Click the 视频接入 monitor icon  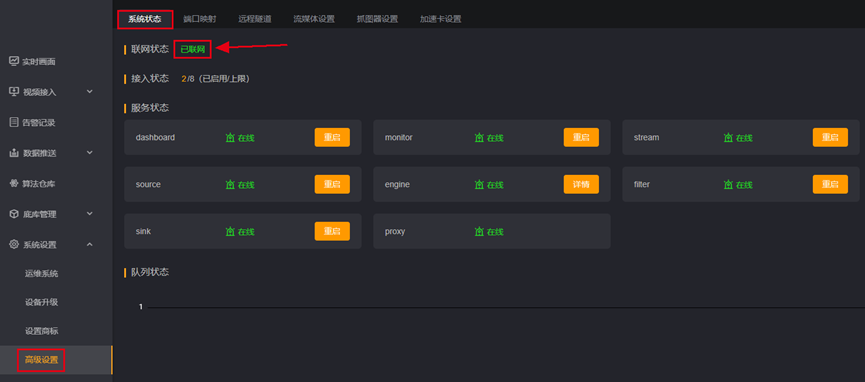click(x=14, y=92)
